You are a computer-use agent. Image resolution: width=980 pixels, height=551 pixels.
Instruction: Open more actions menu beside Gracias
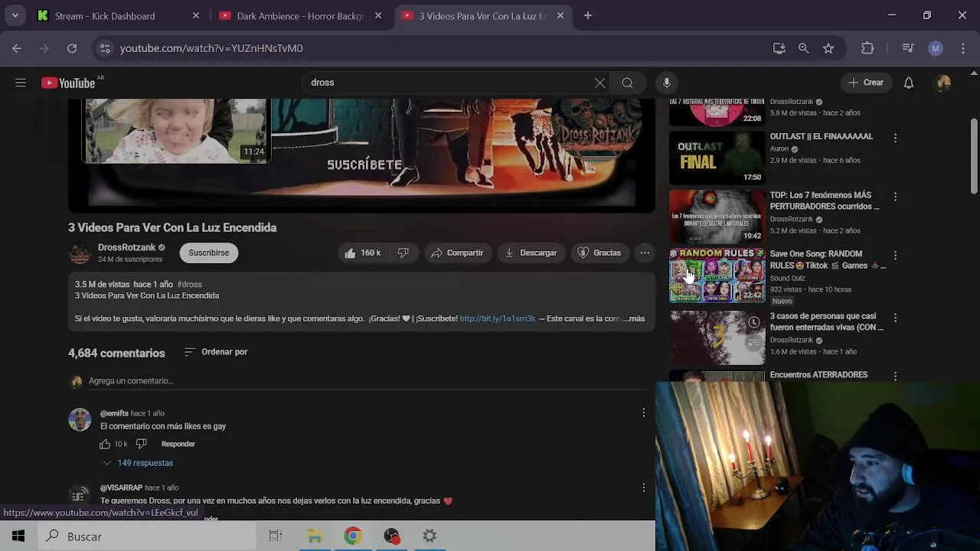[x=645, y=253]
